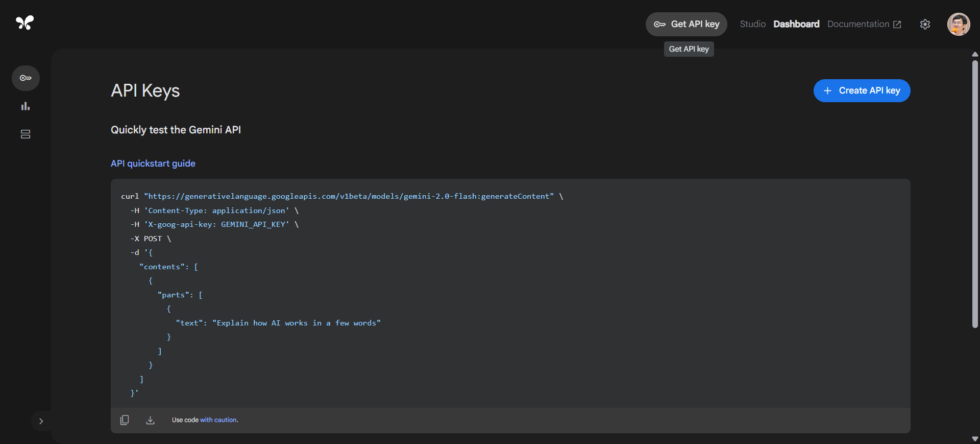
Task: Click the 'Content-Type: application/json' header line
Action: coord(214,211)
